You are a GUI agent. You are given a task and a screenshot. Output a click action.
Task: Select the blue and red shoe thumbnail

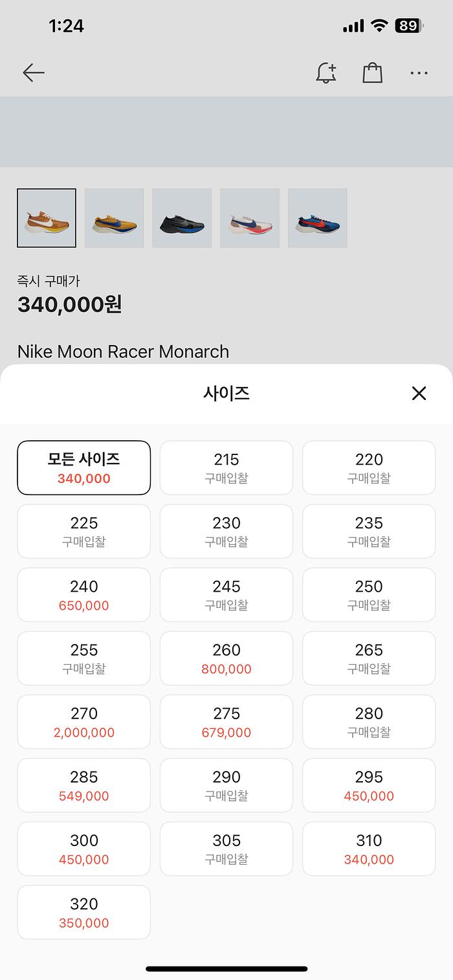point(317,218)
